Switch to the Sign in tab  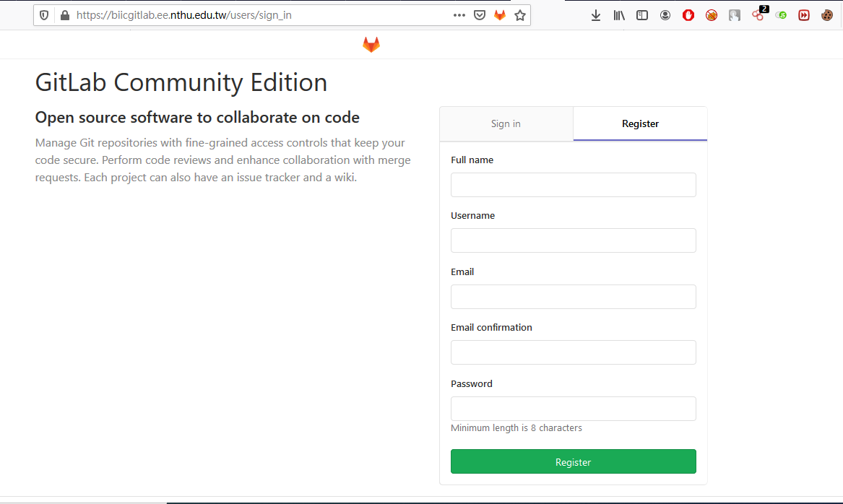506,123
